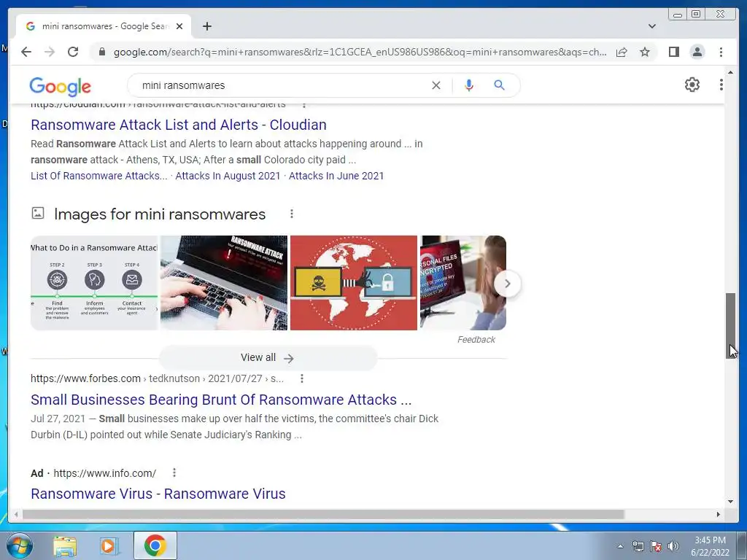Viewport: 747px width, 560px height.
Task: Share this page from address bar
Action: click(622, 52)
